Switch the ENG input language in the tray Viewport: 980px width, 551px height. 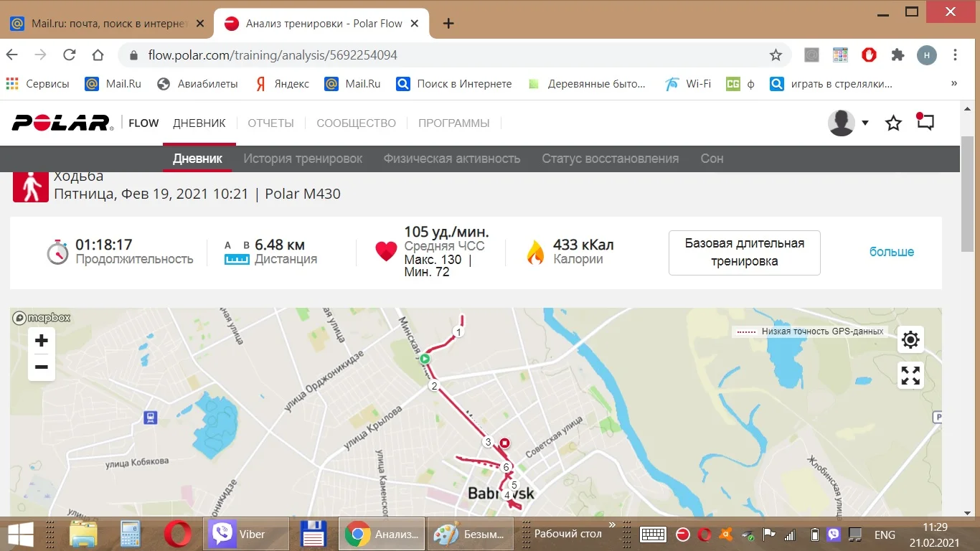point(885,534)
